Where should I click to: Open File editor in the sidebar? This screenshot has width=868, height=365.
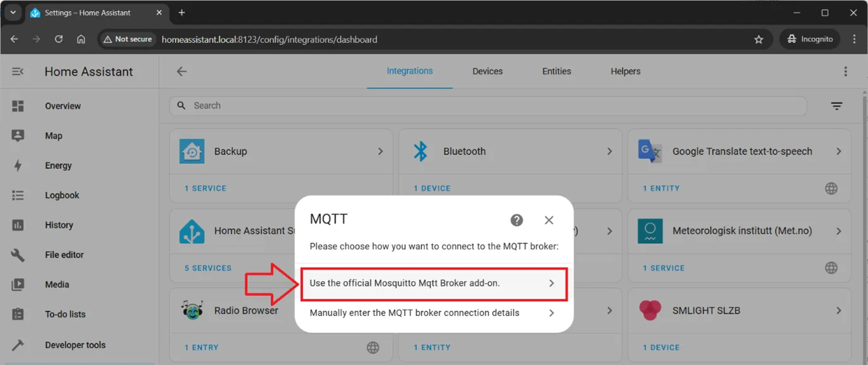(x=64, y=255)
